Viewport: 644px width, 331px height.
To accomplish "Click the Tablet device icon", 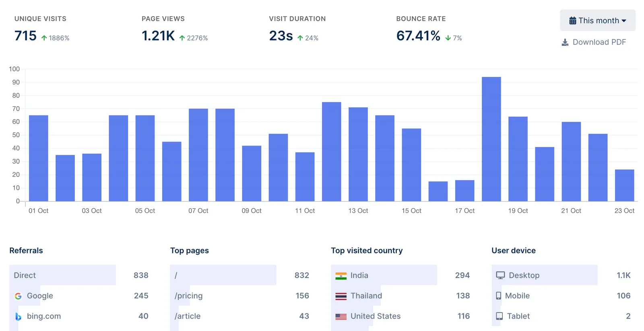I will [499, 317].
